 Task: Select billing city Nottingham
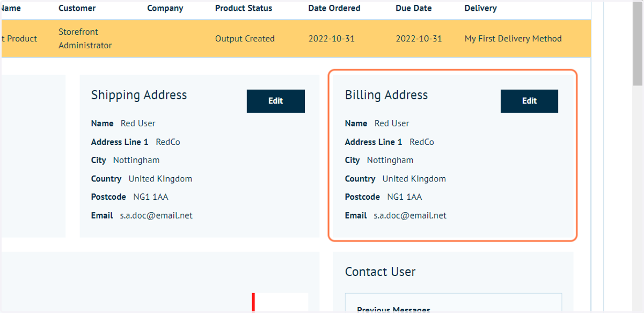coord(390,160)
